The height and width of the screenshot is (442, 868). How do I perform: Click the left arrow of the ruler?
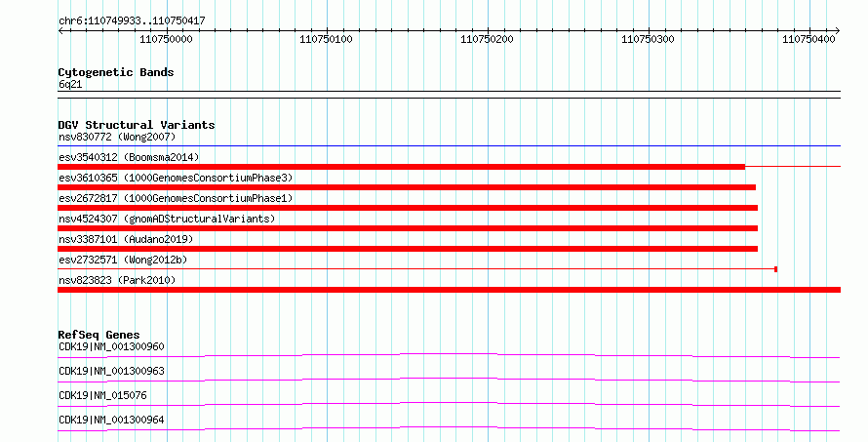pos(60,31)
